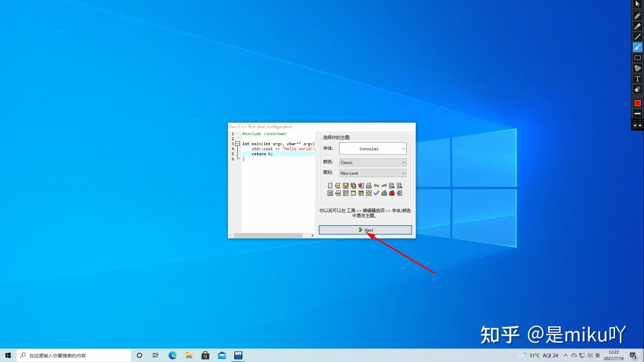Toggle the pointer selection tool
Image resolution: width=644 pixels, height=362 pixels.
point(638,4)
